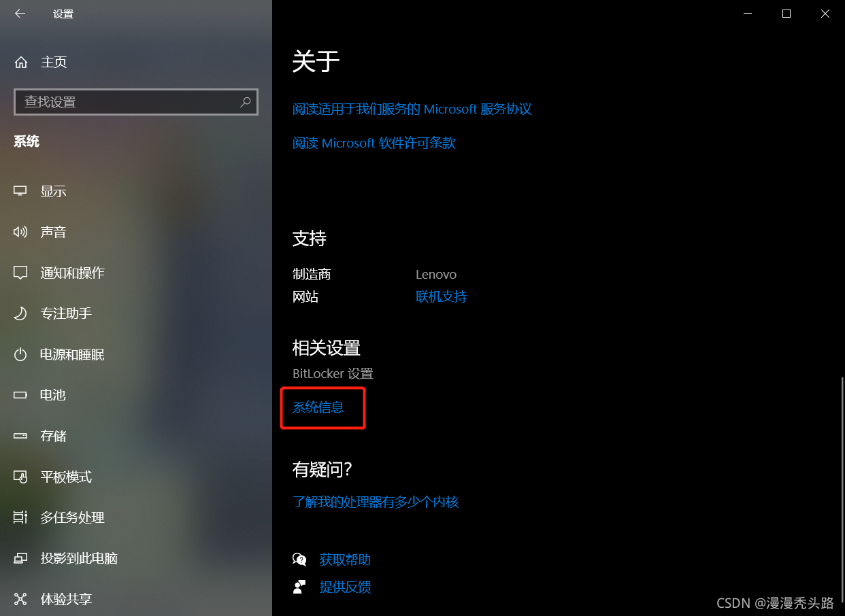Click the 联机支持 website link
This screenshot has width=845, height=616.
[441, 296]
